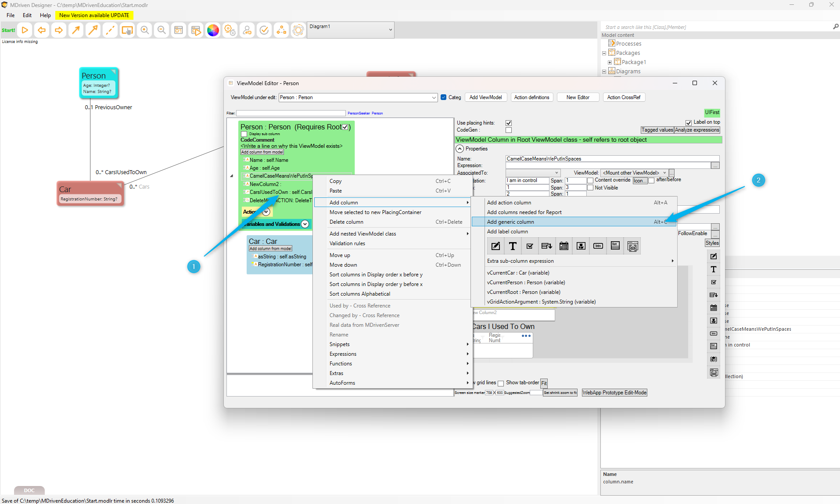Open the Diagram1 dropdown in toolbar
Viewport: 840px width, 504px height.
pyautogui.click(x=390, y=30)
